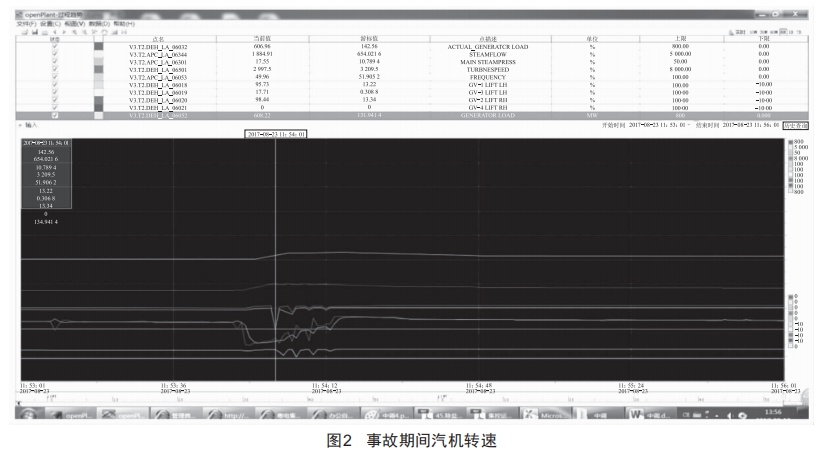Open the 文件(F) menu
The width and height of the screenshot is (828, 452).
24,23
